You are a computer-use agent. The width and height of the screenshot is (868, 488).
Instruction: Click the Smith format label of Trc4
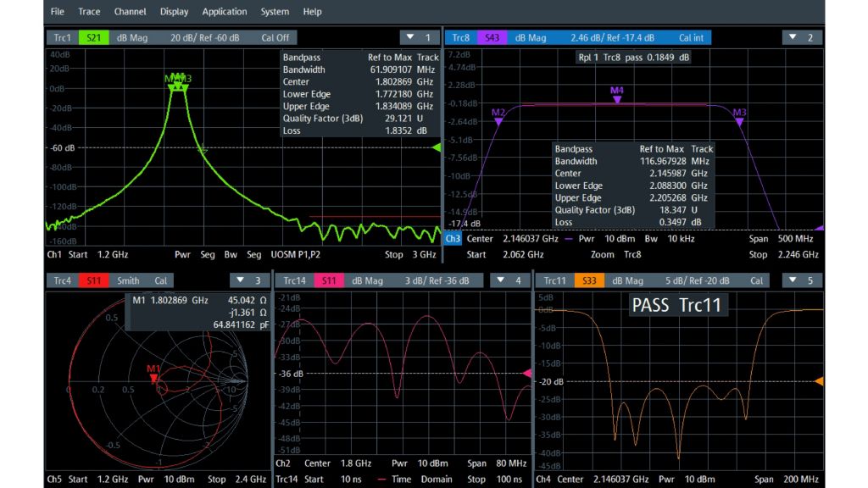pyautogui.click(x=128, y=280)
